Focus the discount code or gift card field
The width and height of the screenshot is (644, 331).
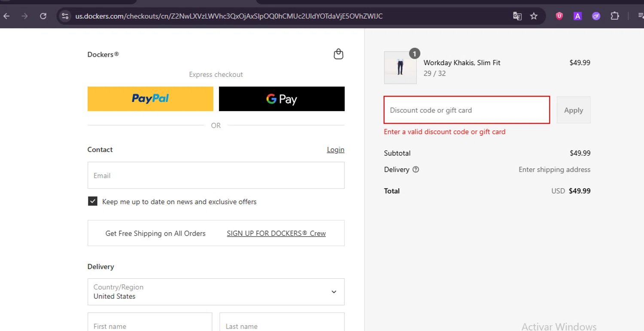click(x=467, y=110)
